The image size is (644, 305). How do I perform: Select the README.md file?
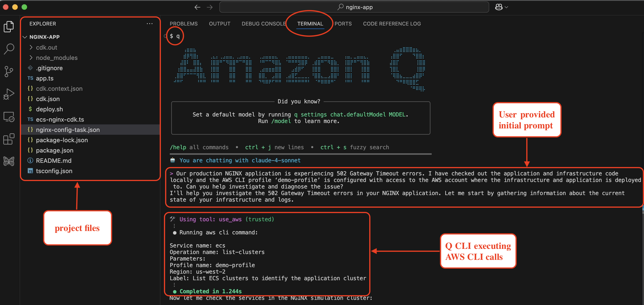click(54, 160)
